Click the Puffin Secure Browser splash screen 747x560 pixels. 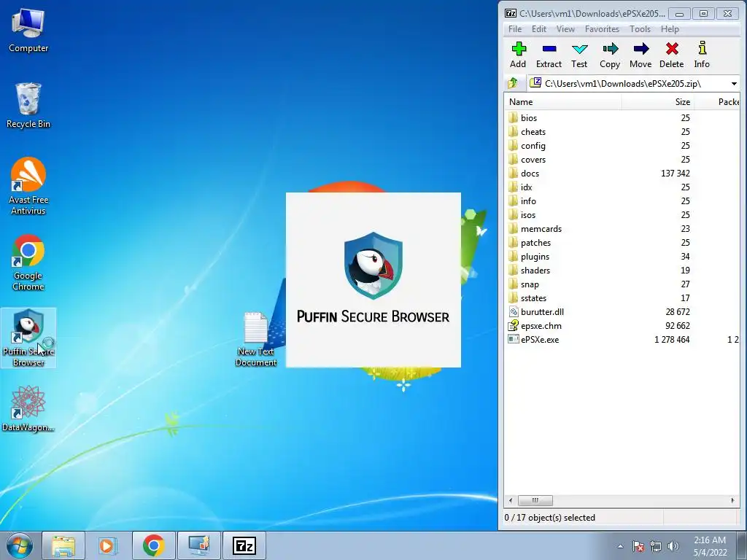pyautogui.click(x=373, y=280)
